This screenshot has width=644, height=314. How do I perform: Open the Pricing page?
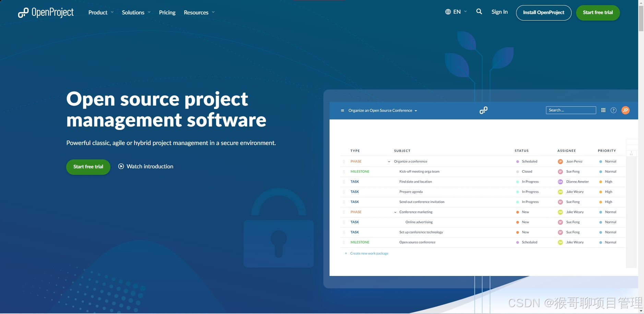click(x=167, y=12)
